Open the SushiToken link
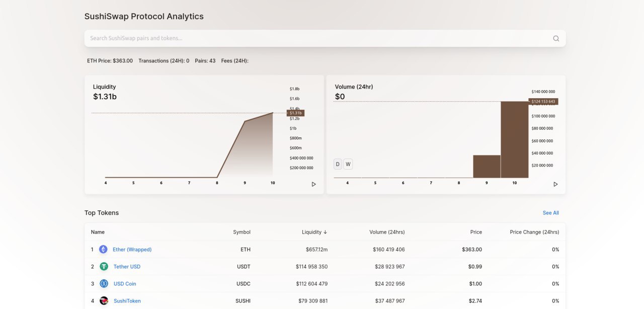The image size is (644, 309). [127, 300]
